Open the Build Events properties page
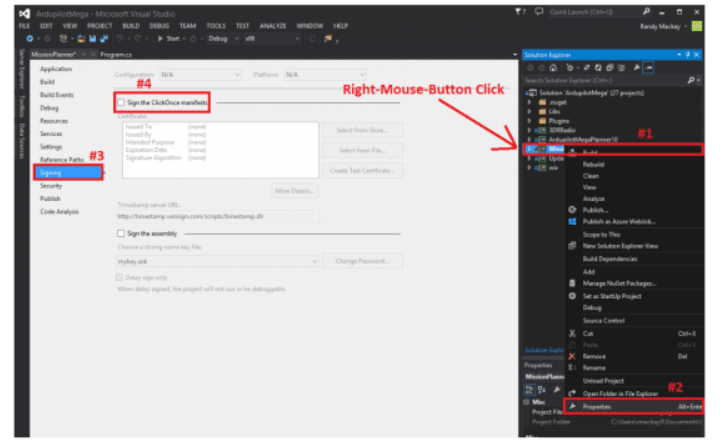 [57, 95]
